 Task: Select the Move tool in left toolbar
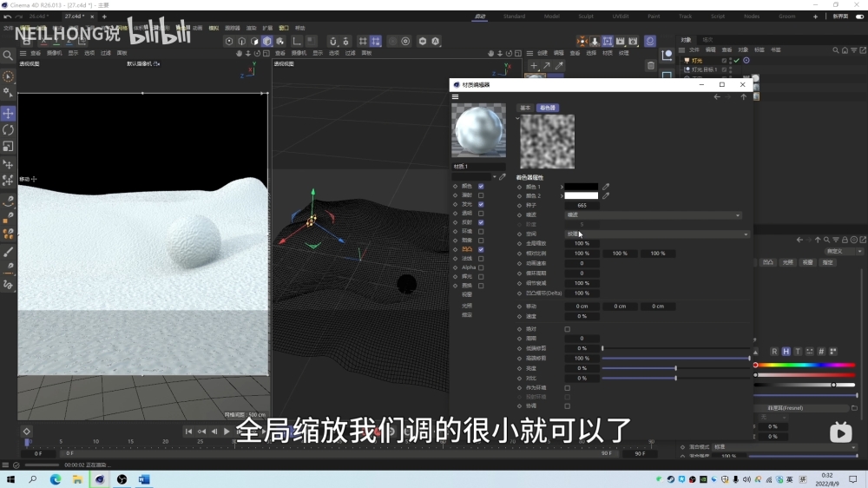coord(8,113)
